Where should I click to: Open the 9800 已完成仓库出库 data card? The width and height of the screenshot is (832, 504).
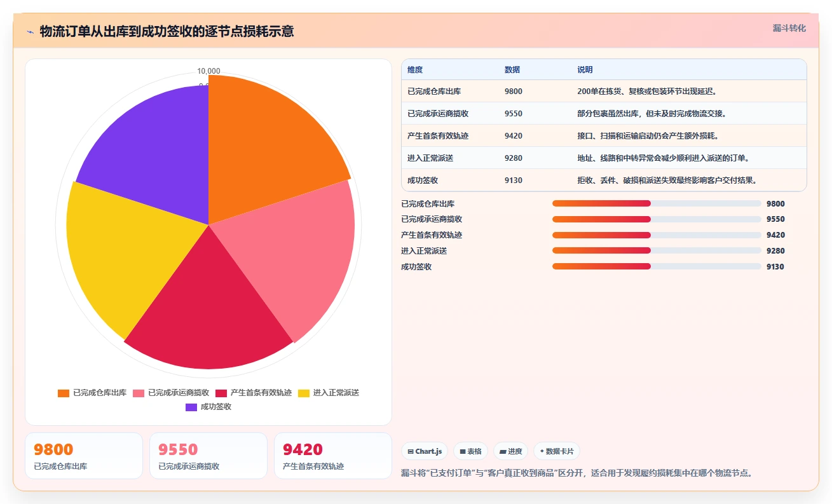tap(84, 456)
